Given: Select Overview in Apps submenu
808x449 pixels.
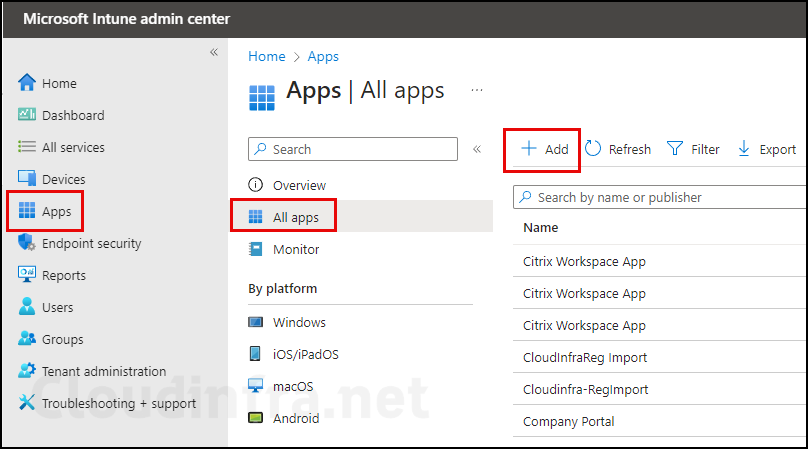Looking at the screenshot, I should pyautogui.click(x=299, y=185).
